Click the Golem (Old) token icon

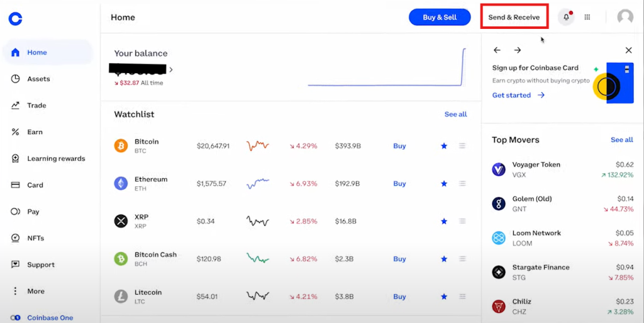click(x=499, y=203)
